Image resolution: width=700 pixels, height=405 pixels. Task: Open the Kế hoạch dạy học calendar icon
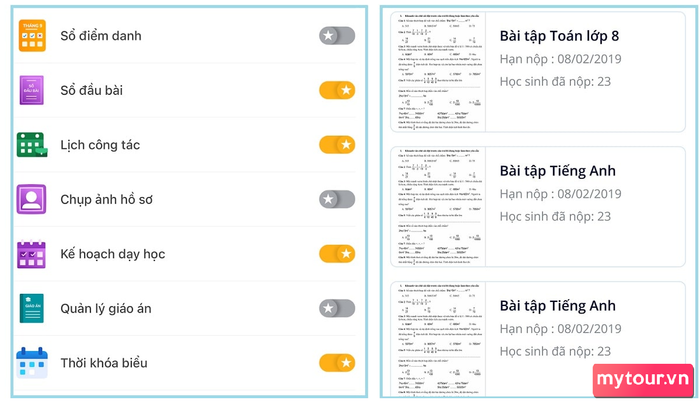pos(32,254)
